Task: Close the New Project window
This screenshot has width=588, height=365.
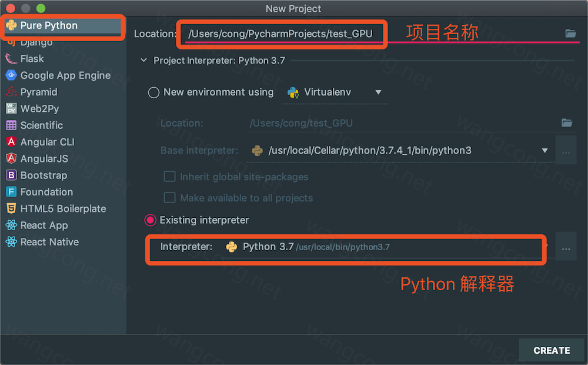Action: pyautogui.click(x=10, y=8)
